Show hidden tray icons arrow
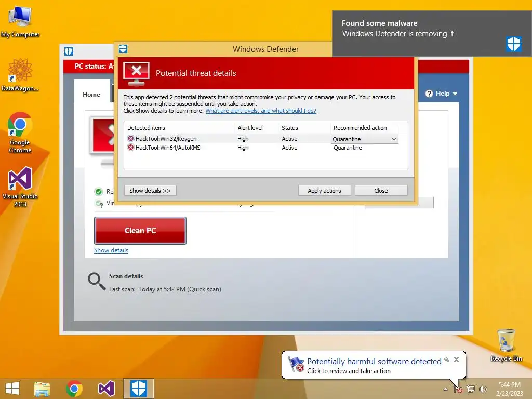The image size is (532, 399). click(445, 390)
